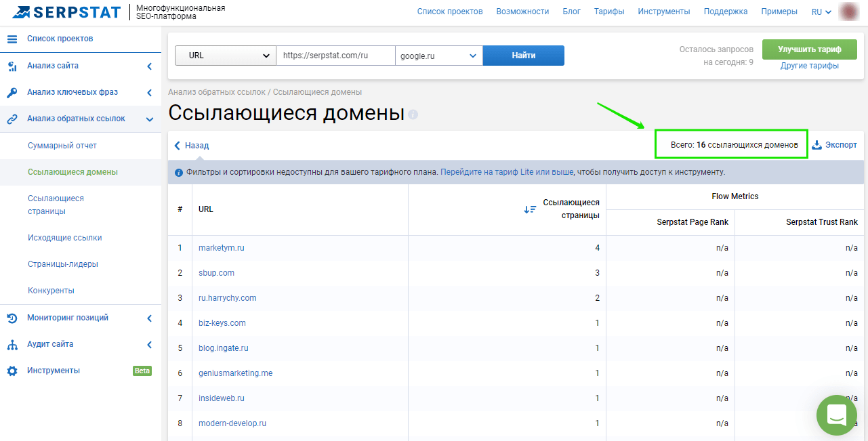This screenshot has height=441, width=868.
Task: Open Суммарный отчет in the sidebar
Action: point(62,146)
